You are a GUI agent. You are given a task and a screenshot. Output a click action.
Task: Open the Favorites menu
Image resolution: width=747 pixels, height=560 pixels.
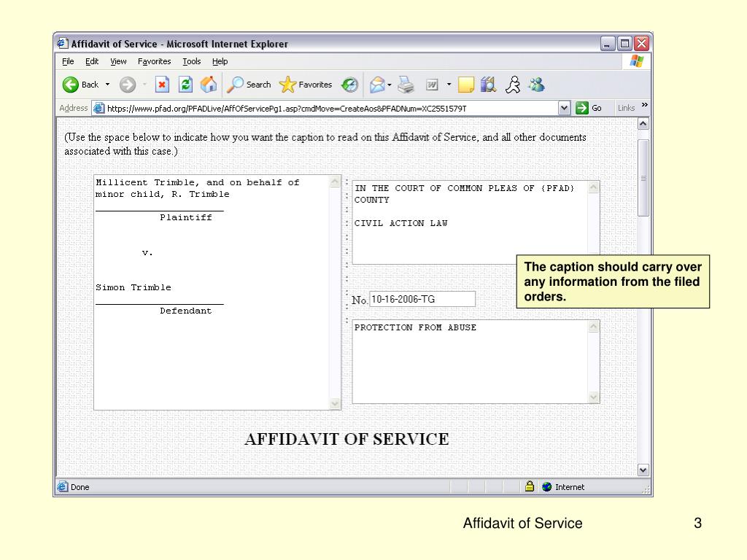point(155,61)
